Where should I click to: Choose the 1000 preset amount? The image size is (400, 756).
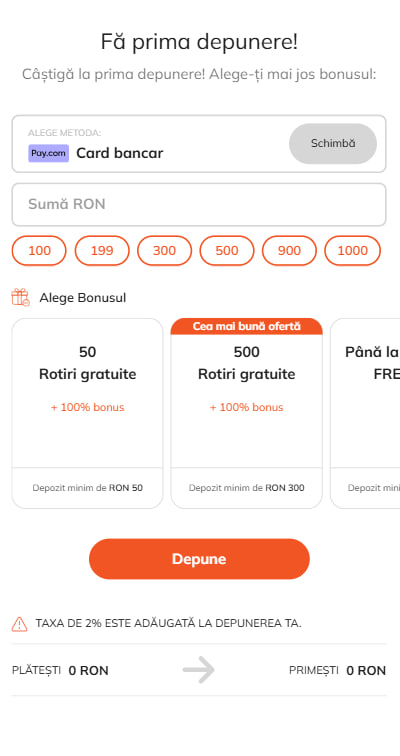(x=353, y=251)
